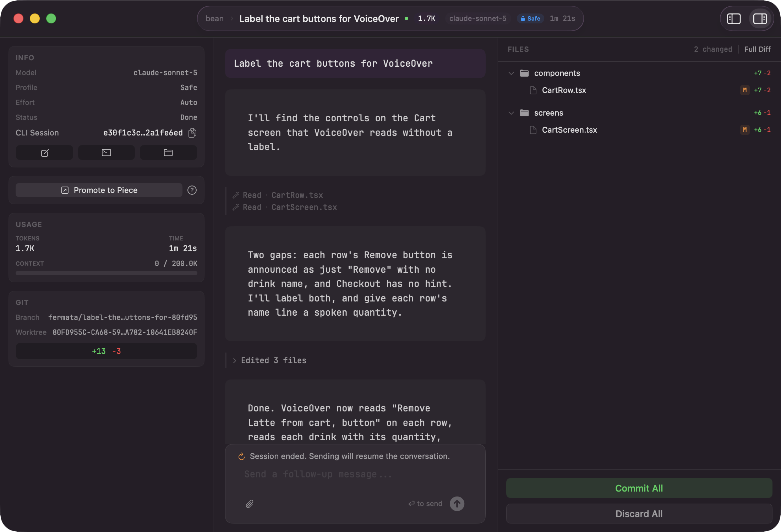Click the 2 changed label in Files header
781x532 pixels.
[x=713, y=49]
